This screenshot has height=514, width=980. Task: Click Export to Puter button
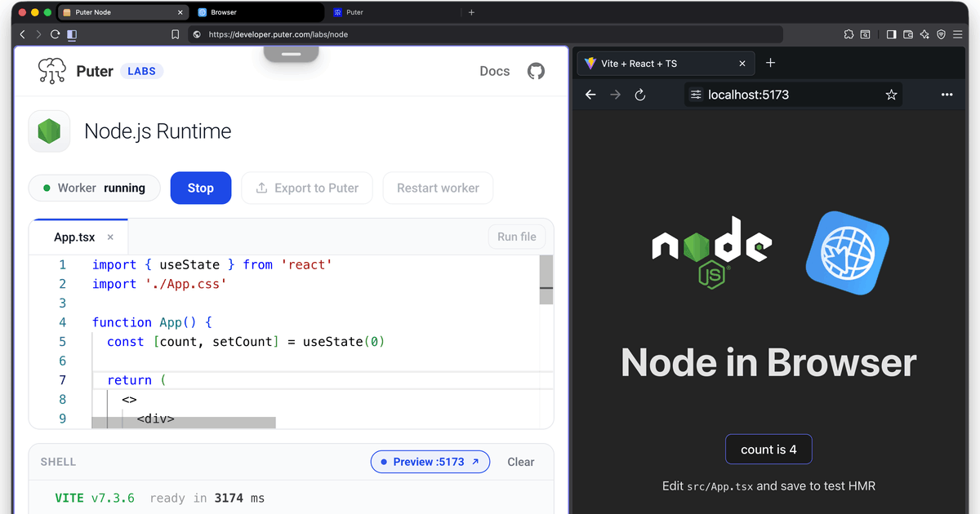point(307,188)
